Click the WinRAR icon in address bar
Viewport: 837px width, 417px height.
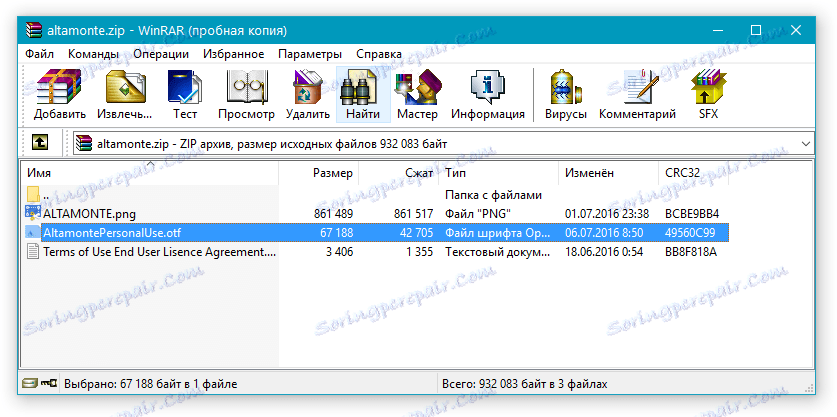(x=83, y=144)
